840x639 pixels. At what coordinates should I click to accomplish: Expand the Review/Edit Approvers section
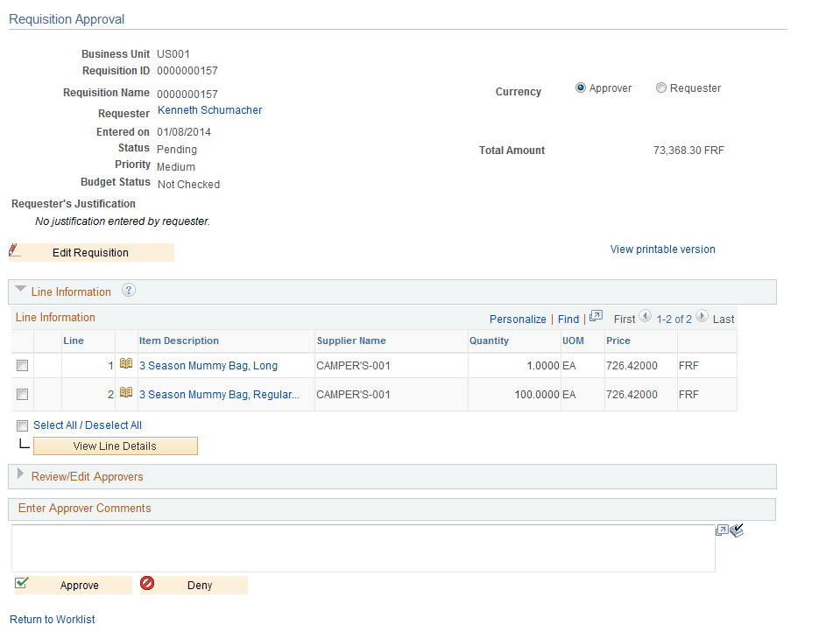pos(20,476)
